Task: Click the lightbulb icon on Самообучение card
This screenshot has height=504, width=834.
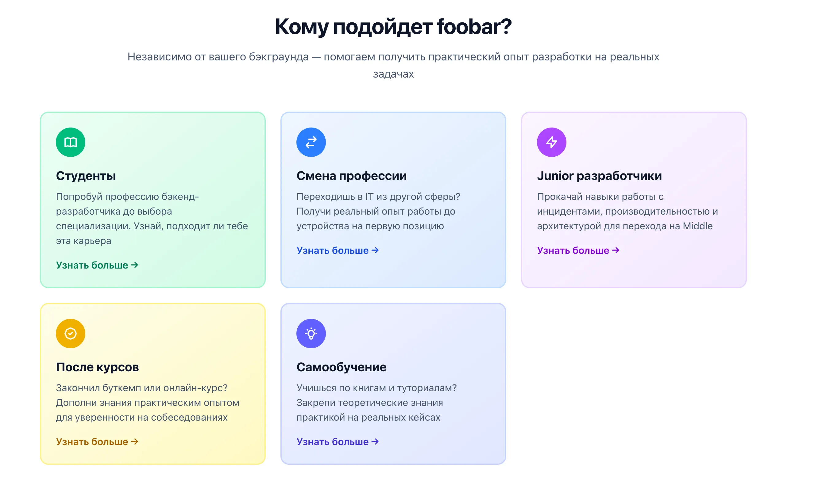Action: tap(311, 333)
